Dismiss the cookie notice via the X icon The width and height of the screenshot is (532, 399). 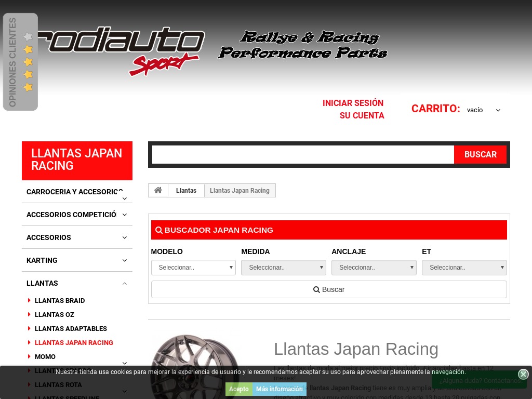pos(523,374)
